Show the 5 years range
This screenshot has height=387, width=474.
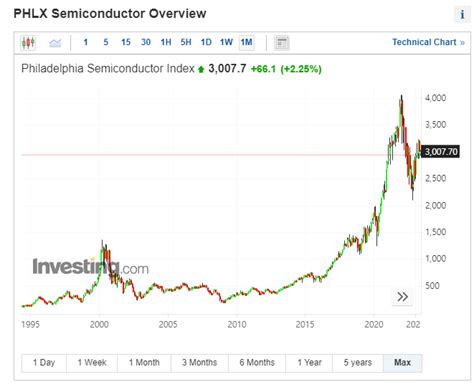pos(358,363)
